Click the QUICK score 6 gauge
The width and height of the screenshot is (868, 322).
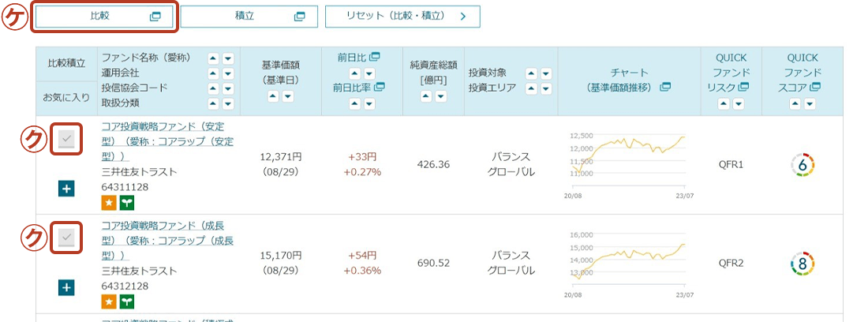[x=803, y=165]
